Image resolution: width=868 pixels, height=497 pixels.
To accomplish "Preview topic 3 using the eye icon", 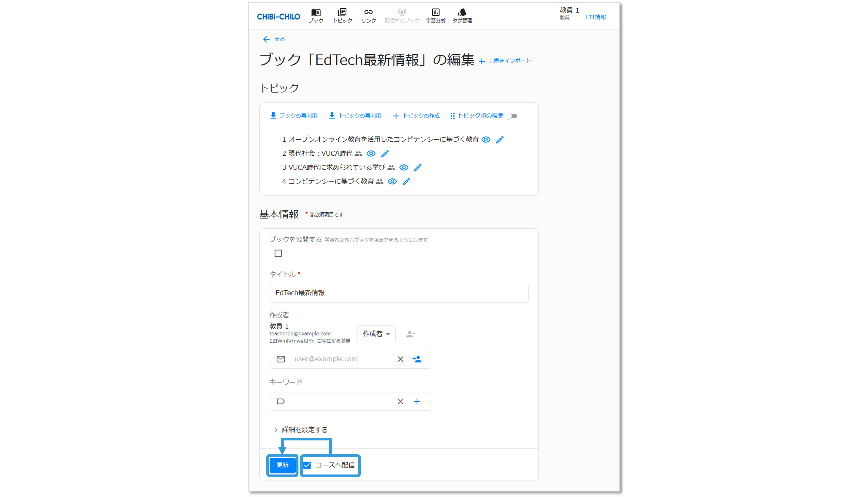I will click(404, 168).
